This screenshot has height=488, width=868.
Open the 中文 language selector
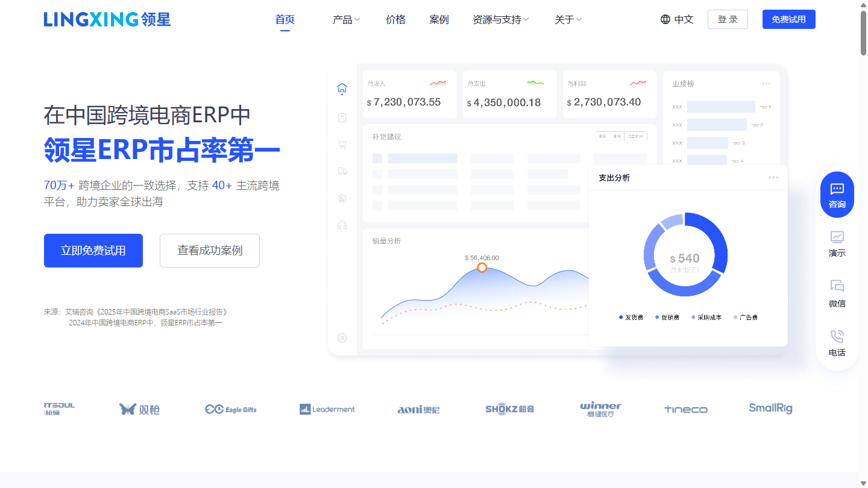[677, 19]
